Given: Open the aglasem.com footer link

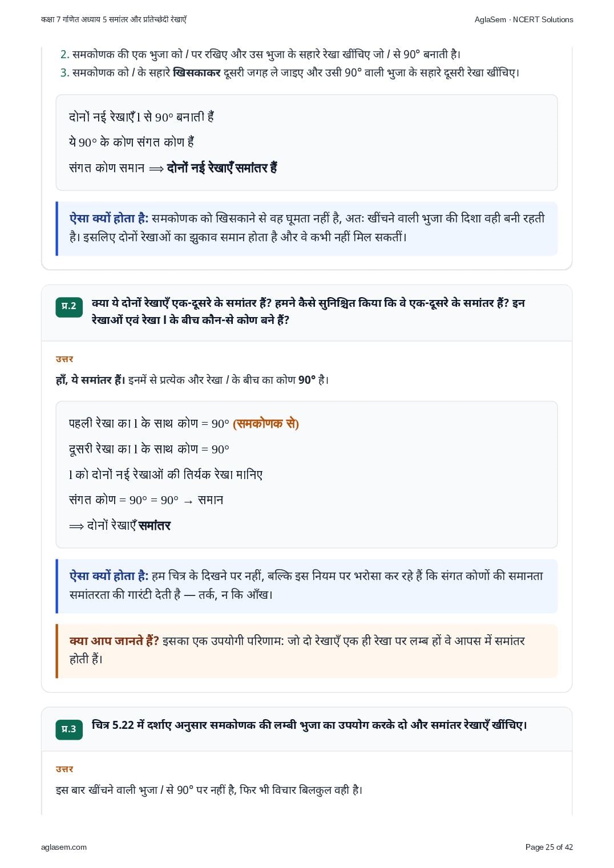Looking at the screenshot, I should pos(64,847).
